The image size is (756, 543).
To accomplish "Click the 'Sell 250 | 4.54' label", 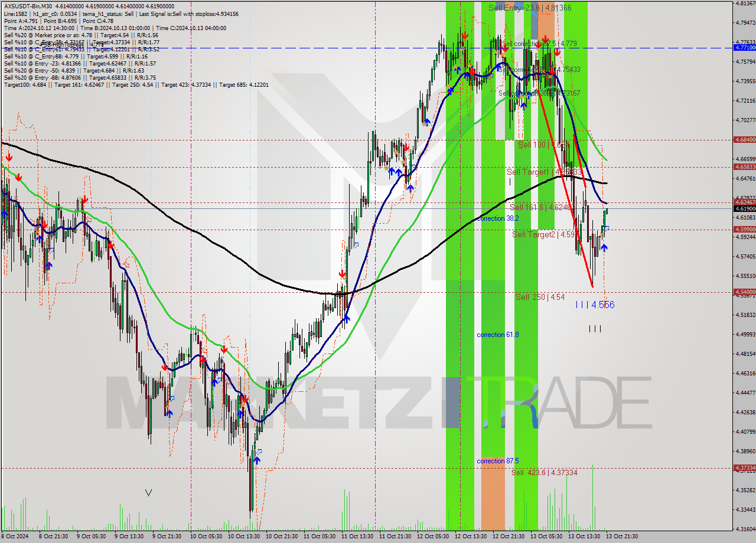I will [540, 297].
